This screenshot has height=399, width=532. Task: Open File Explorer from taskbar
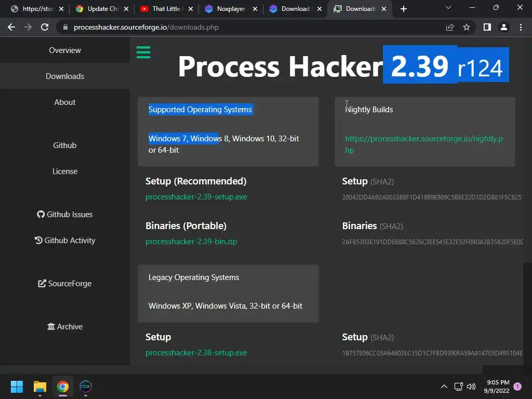(39, 387)
